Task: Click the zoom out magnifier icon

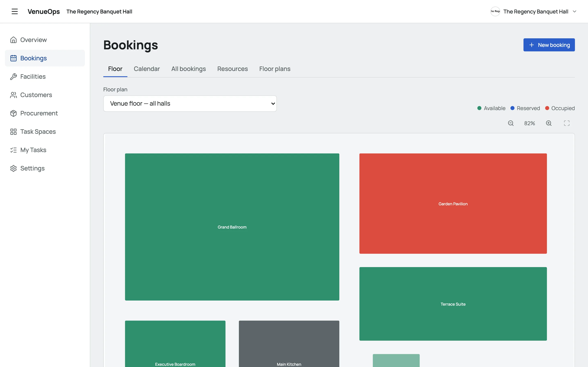Action: point(511,123)
